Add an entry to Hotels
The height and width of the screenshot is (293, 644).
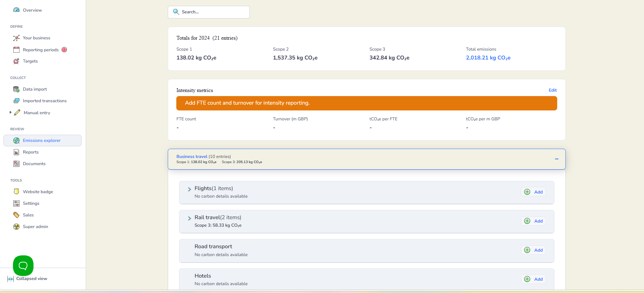(x=533, y=279)
